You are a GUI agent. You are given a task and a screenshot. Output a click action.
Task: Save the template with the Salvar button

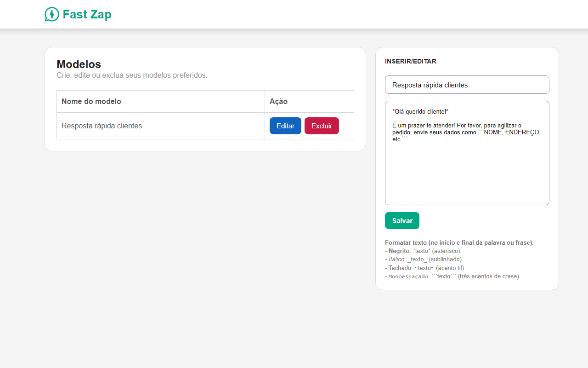point(402,221)
